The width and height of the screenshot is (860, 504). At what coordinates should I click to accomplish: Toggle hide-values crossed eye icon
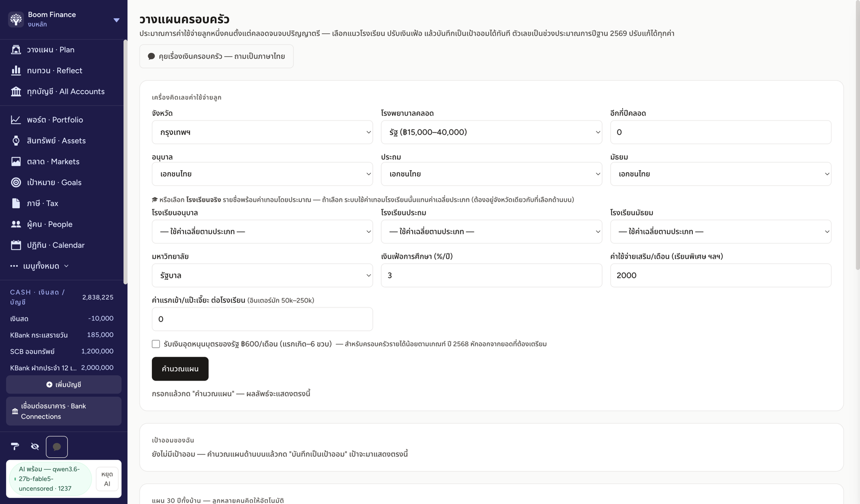point(35,446)
